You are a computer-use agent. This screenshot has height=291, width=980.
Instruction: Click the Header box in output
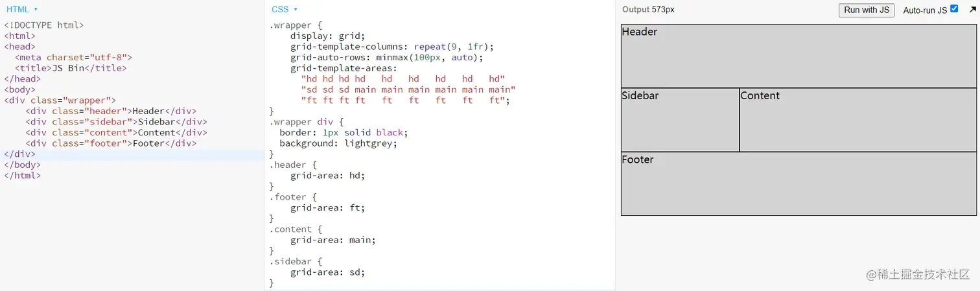pos(799,56)
